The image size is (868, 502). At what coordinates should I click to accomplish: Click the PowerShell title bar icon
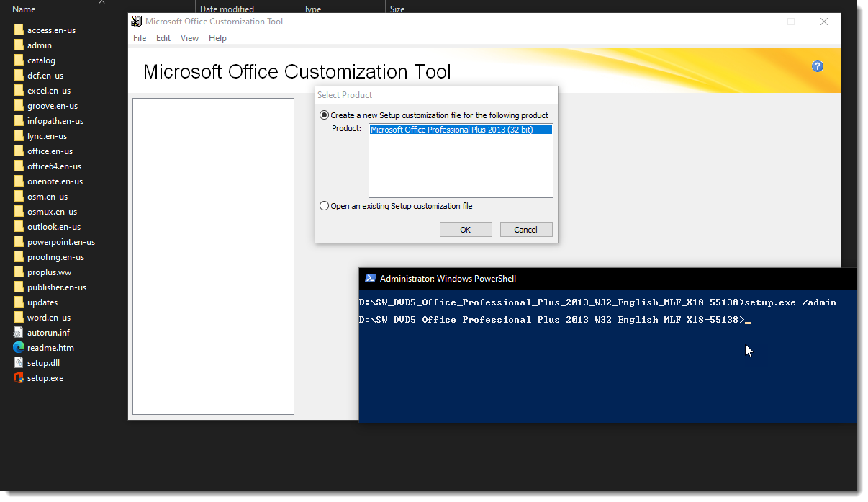[x=370, y=279]
